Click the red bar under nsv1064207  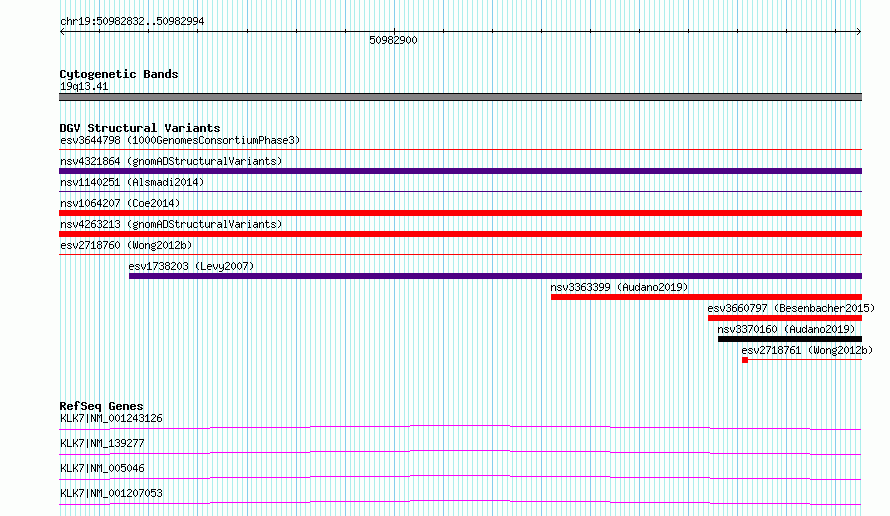(460, 213)
